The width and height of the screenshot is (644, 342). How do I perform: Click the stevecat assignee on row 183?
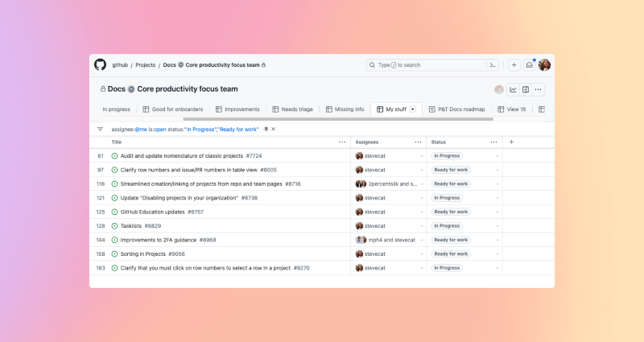pos(370,268)
